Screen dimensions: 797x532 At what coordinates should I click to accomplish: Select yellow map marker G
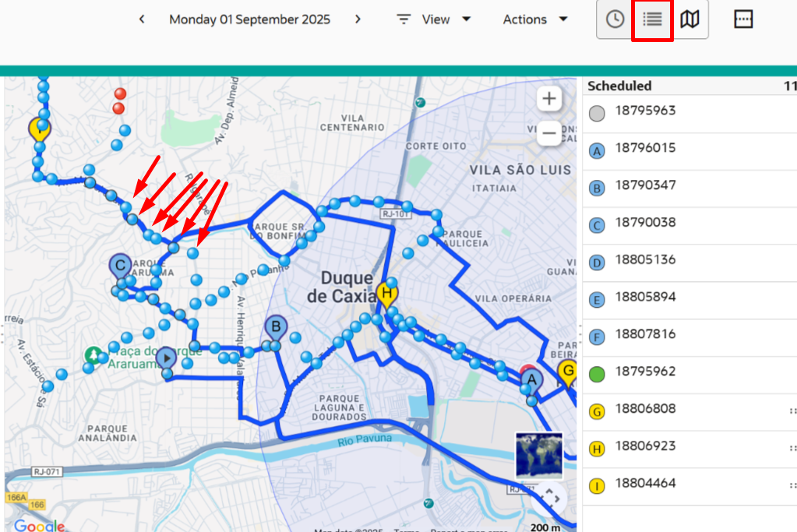pos(566,372)
